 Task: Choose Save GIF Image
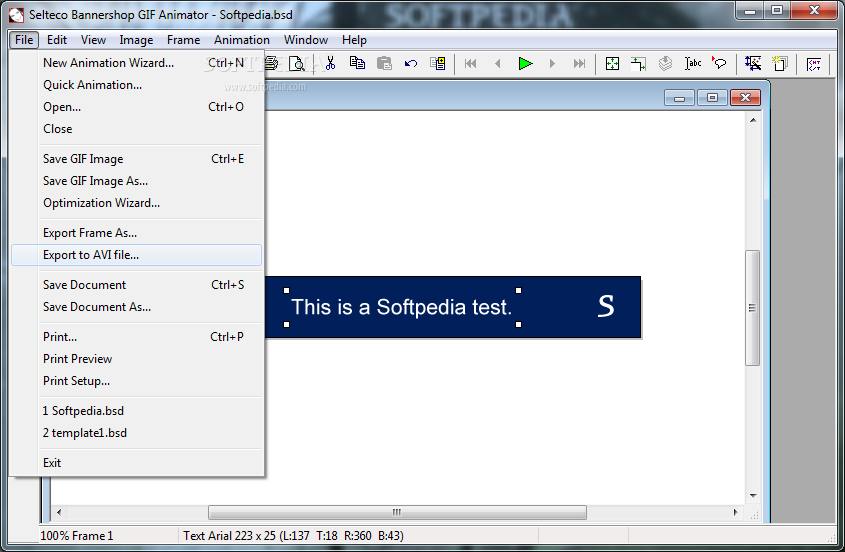point(136,159)
